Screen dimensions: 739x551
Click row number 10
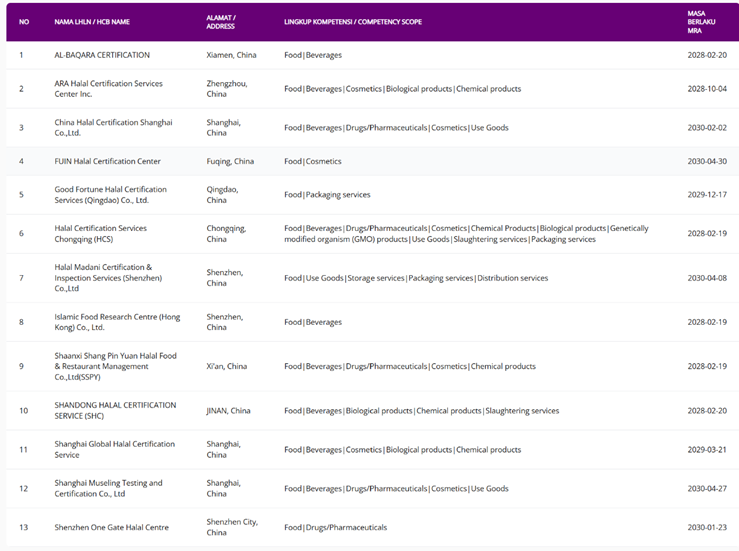point(24,411)
